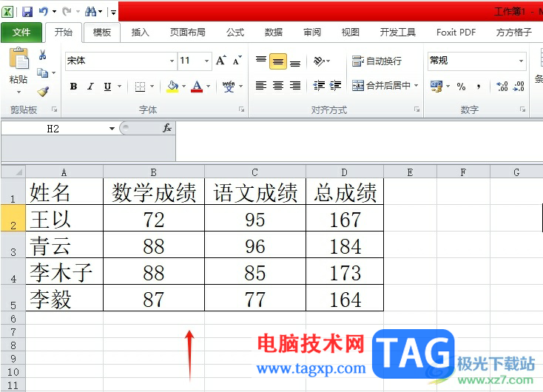
Task: Toggle middle vertical alignment
Action: (278, 61)
